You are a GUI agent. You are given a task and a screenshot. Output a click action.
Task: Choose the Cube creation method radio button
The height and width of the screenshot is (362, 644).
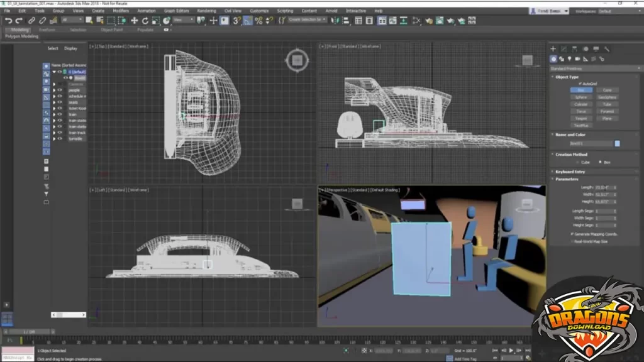pos(579,162)
